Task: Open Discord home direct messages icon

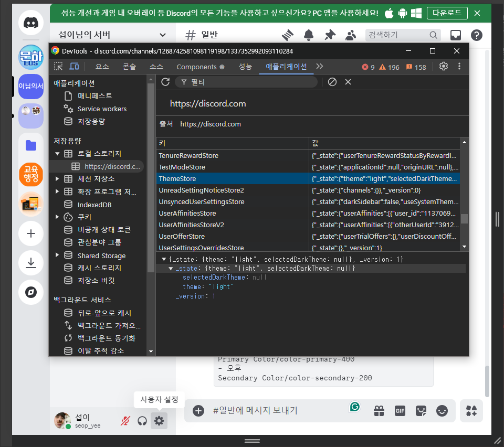Action: [x=31, y=23]
